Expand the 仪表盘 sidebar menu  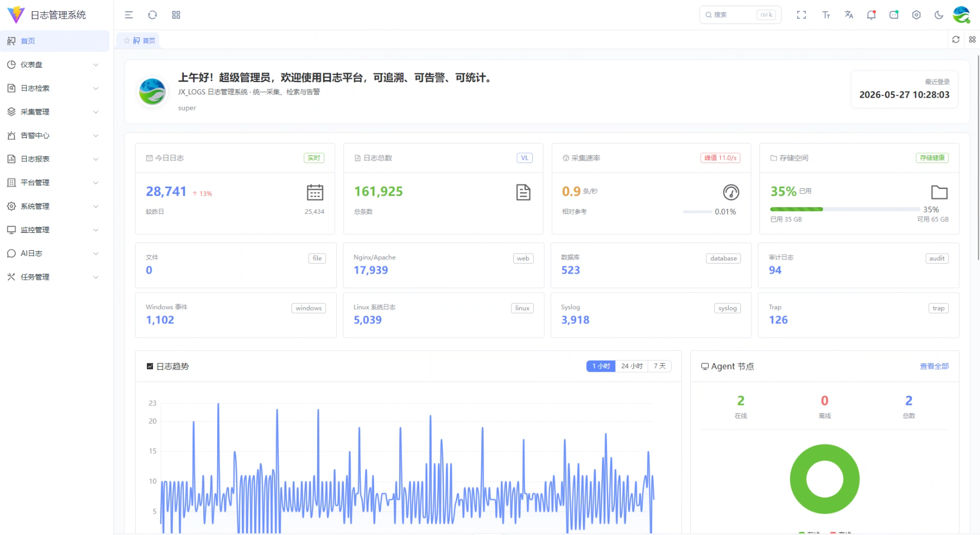[x=55, y=65]
